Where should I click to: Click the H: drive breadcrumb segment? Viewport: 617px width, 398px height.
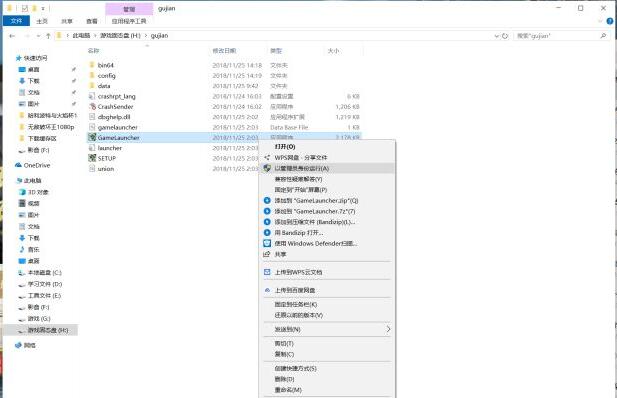point(120,36)
